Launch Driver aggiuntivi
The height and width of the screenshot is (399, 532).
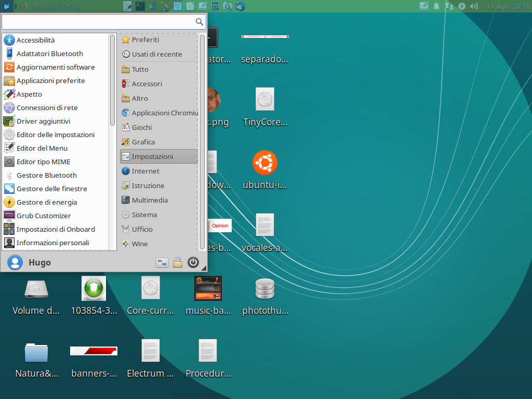pyautogui.click(x=55, y=122)
